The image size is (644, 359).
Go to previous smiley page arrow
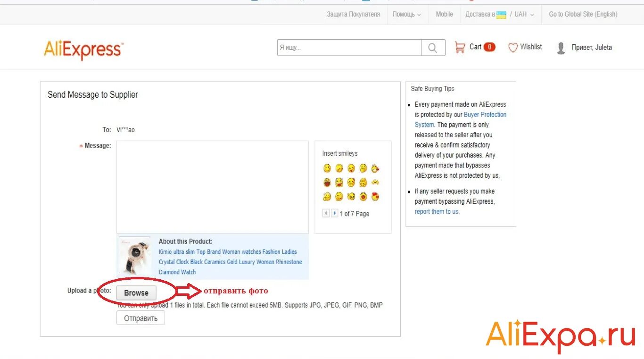[326, 213]
